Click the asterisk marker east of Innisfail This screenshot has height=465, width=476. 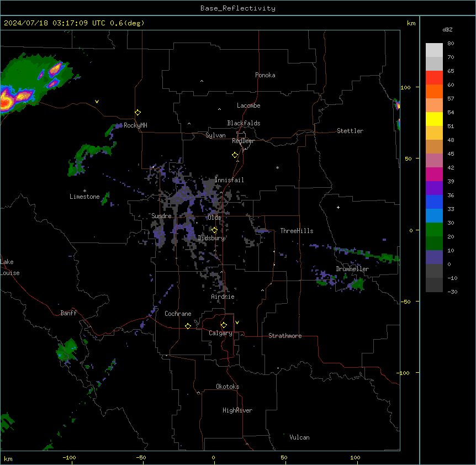[277, 167]
